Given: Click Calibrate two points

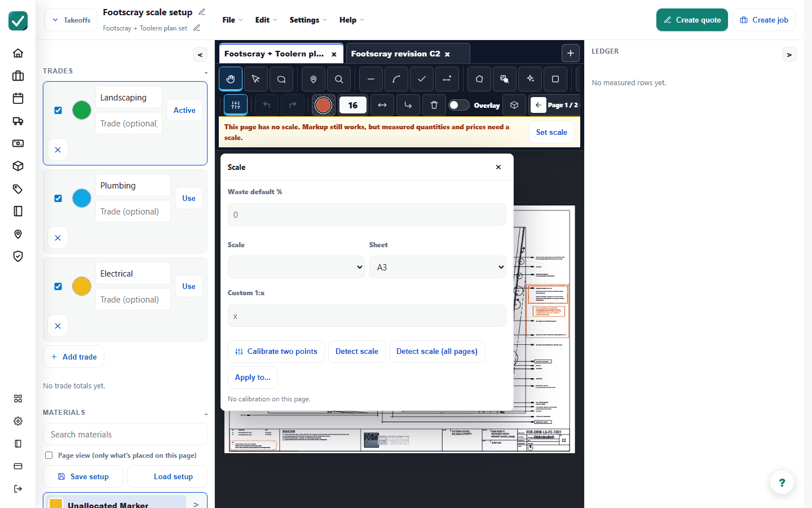Looking at the screenshot, I should coord(276,351).
